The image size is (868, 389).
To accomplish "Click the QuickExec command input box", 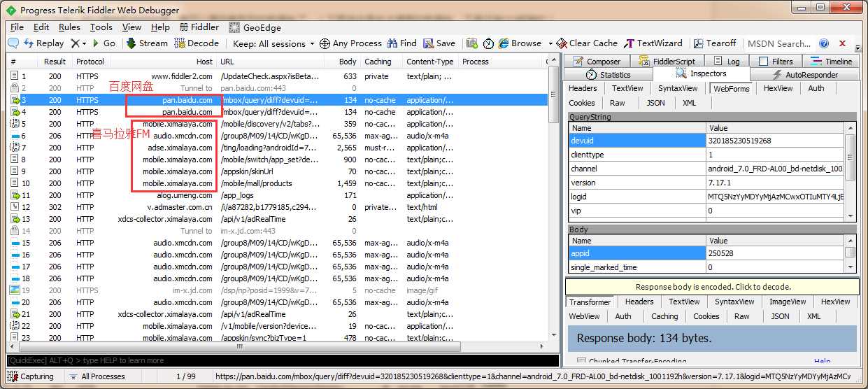I will point(283,361).
